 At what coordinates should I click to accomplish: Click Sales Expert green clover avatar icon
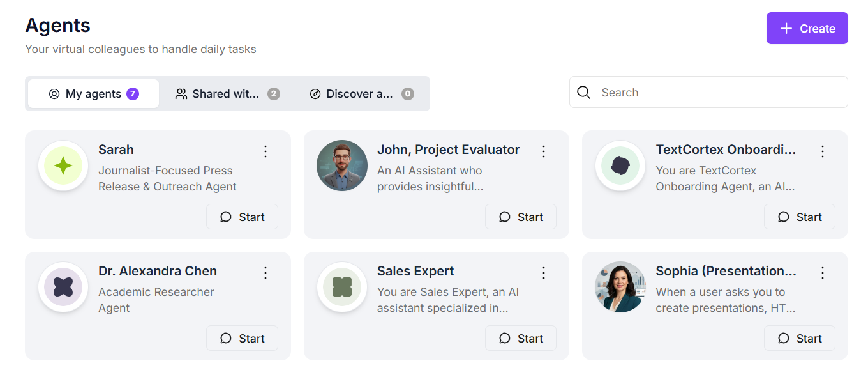pyautogui.click(x=342, y=288)
